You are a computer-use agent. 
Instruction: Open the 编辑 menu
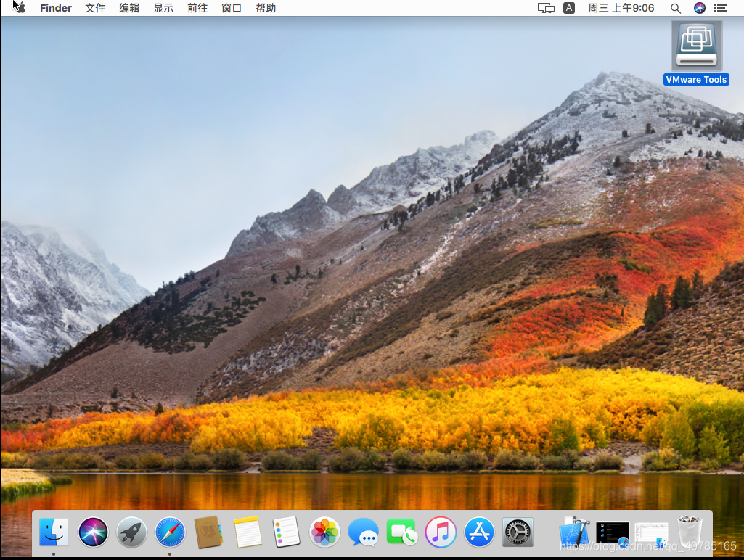click(129, 8)
